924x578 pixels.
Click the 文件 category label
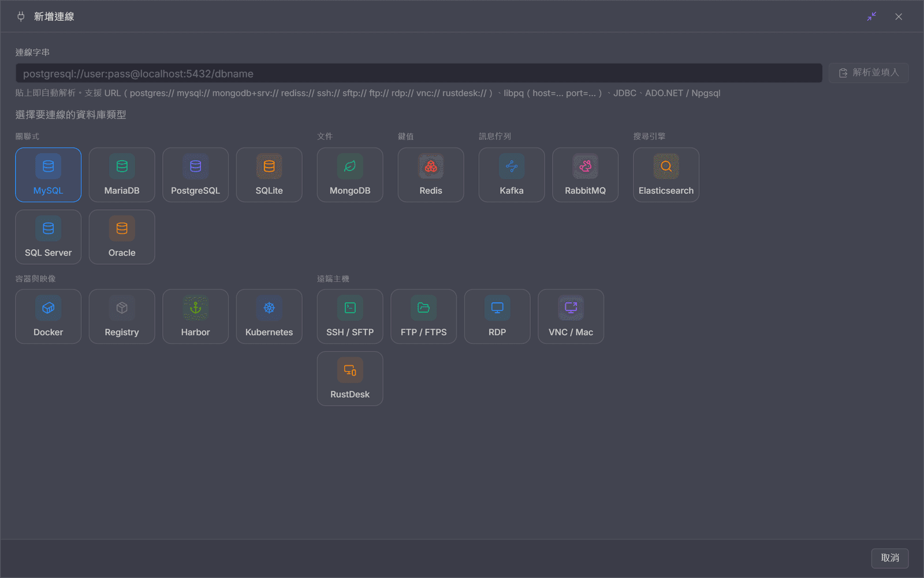click(325, 136)
